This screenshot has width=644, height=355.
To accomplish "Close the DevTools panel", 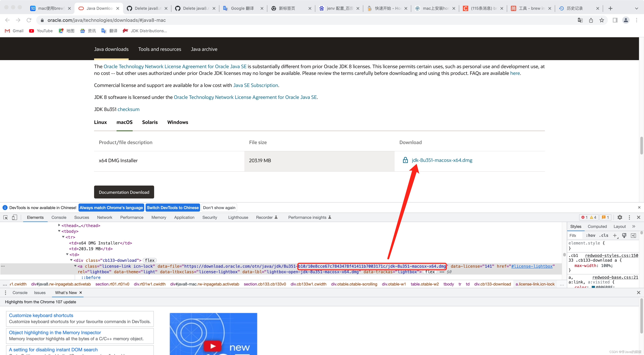I will coord(638,217).
